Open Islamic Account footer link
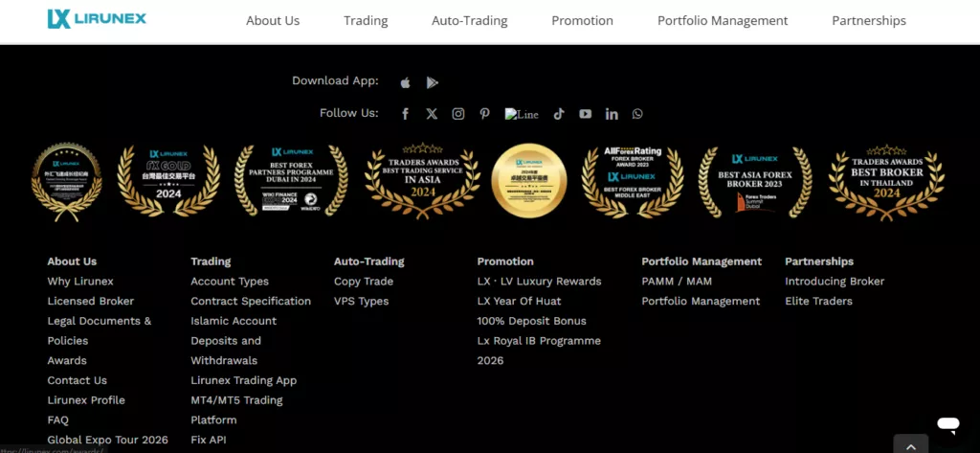 234,321
